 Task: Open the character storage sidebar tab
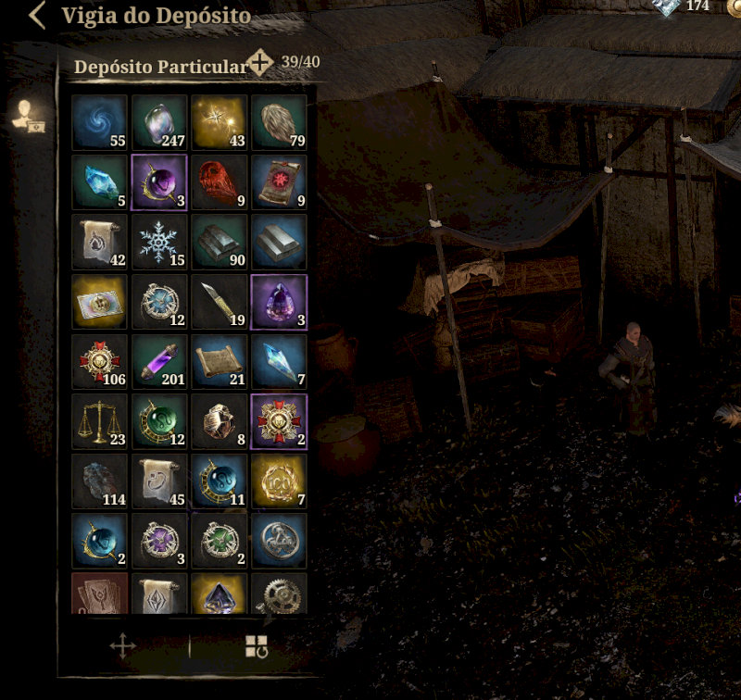pyautogui.click(x=29, y=116)
